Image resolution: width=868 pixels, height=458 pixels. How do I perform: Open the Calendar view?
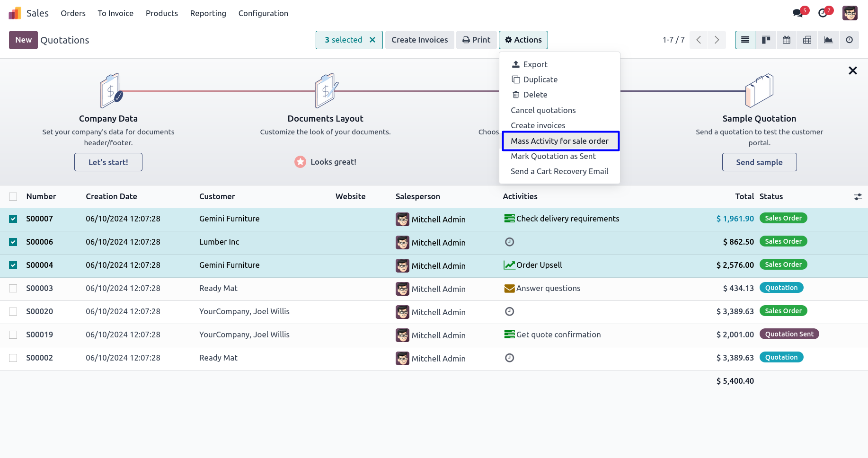click(787, 40)
